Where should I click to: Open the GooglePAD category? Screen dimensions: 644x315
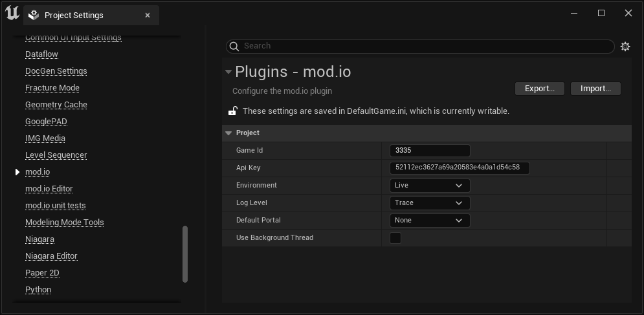pyautogui.click(x=46, y=122)
